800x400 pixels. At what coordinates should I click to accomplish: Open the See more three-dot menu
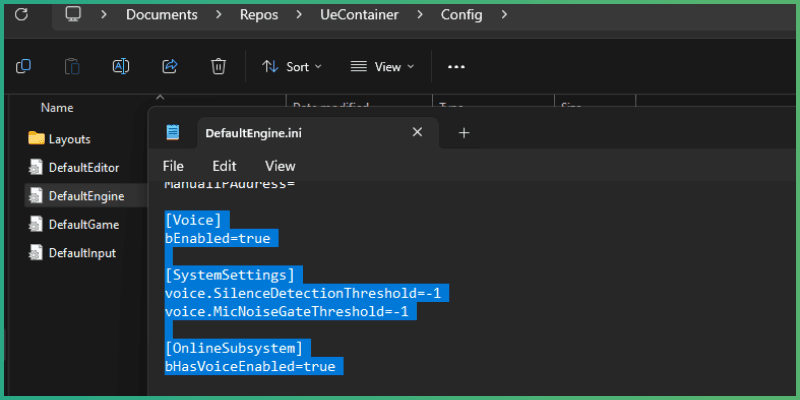pyautogui.click(x=456, y=67)
